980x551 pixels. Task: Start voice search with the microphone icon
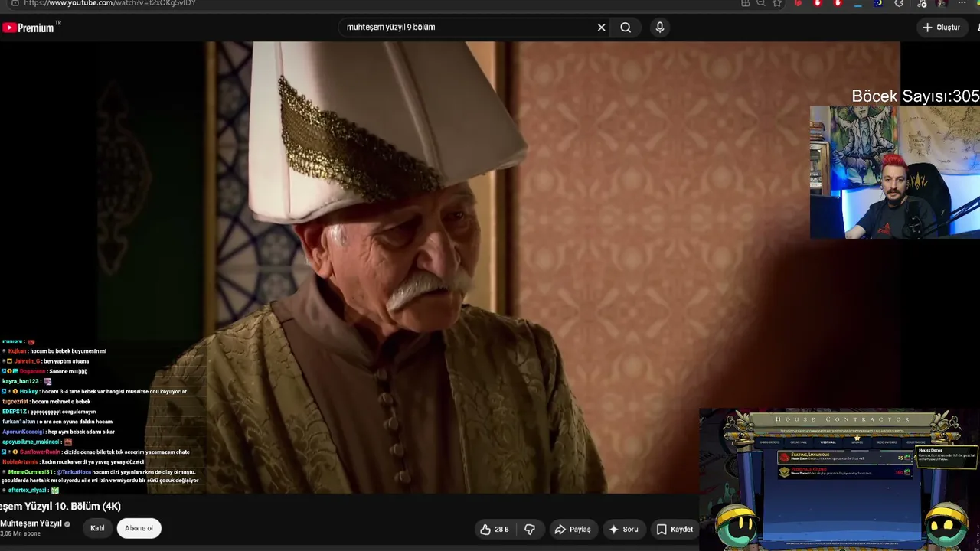(660, 28)
